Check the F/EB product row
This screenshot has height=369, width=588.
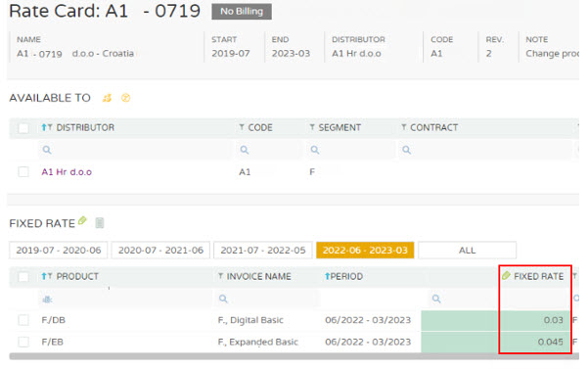point(23,342)
